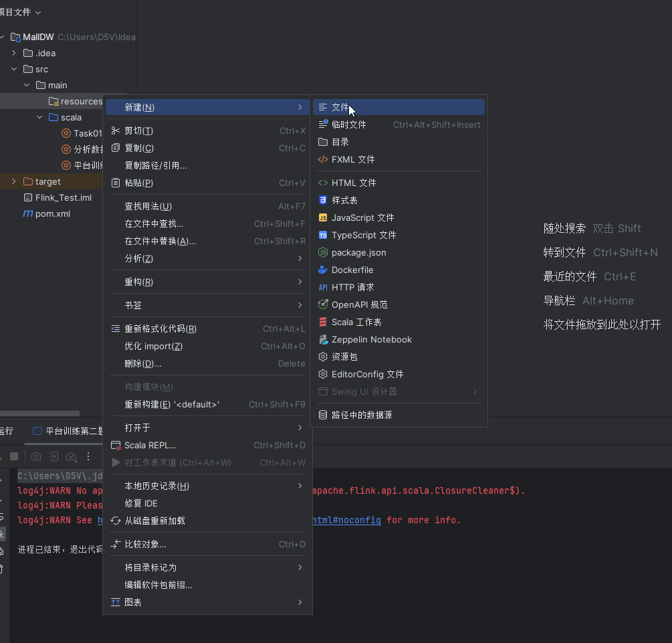Collapse the src folder
This screenshot has width=672, height=643.
13,69
